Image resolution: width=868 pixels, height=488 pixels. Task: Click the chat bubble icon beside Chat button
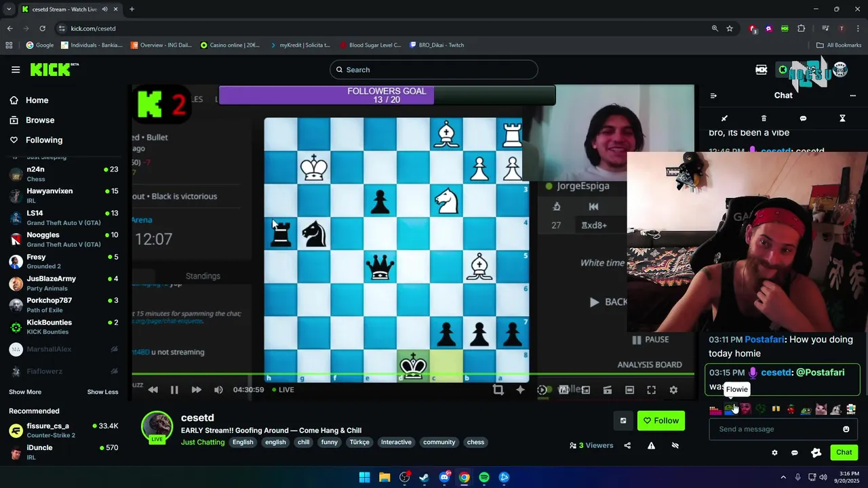coord(795,453)
